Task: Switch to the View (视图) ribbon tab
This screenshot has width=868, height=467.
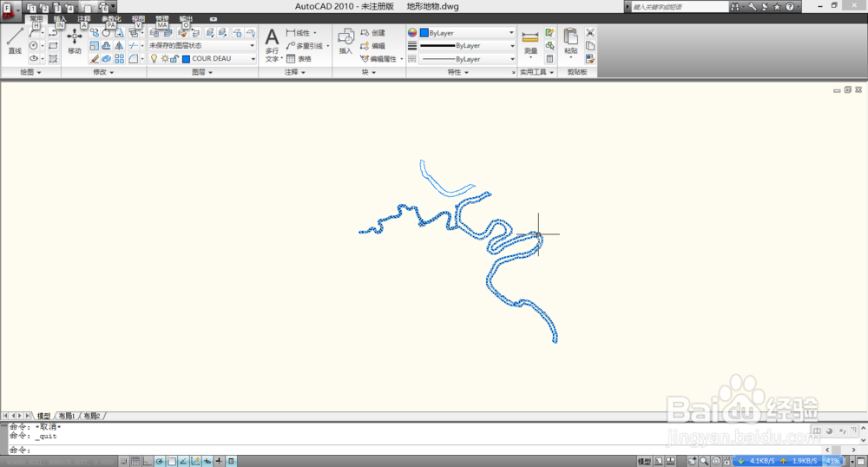Action: point(138,19)
